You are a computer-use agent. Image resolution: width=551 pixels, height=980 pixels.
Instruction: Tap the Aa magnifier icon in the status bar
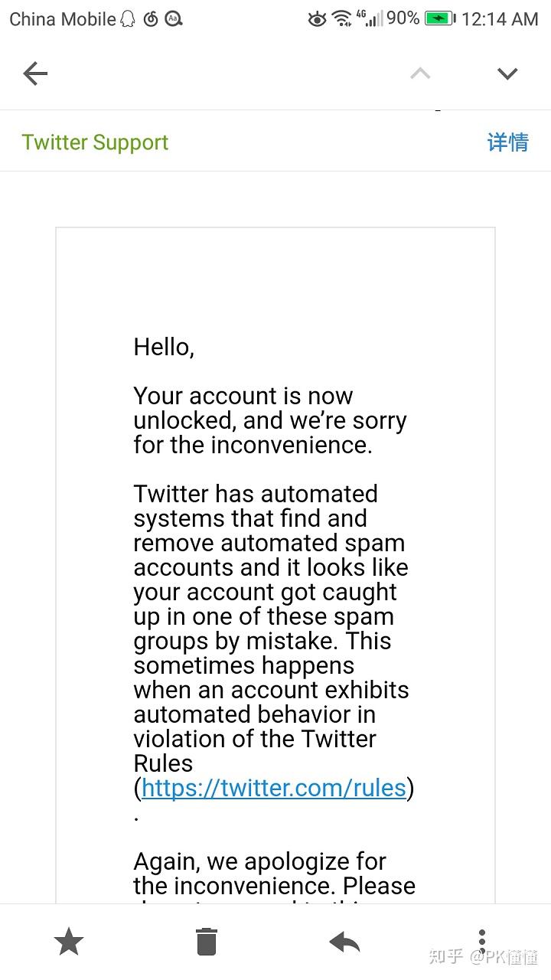pyautogui.click(x=173, y=18)
